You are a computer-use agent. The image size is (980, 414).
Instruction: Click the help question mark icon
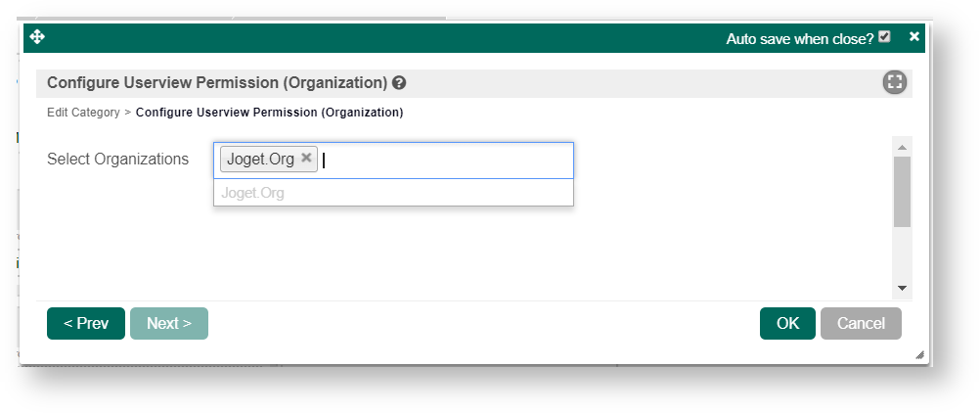pyautogui.click(x=399, y=83)
